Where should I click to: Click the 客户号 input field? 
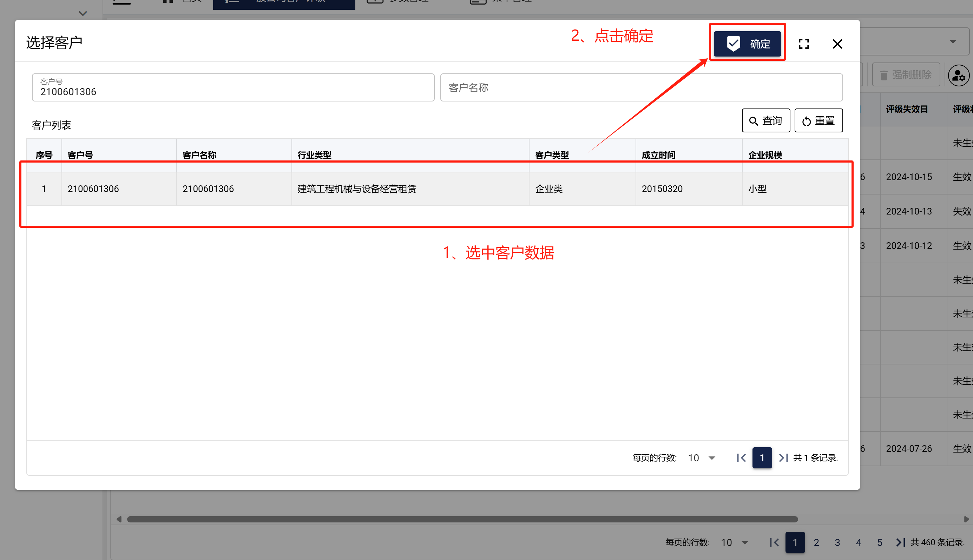pyautogui.click(x=233, y=88)
